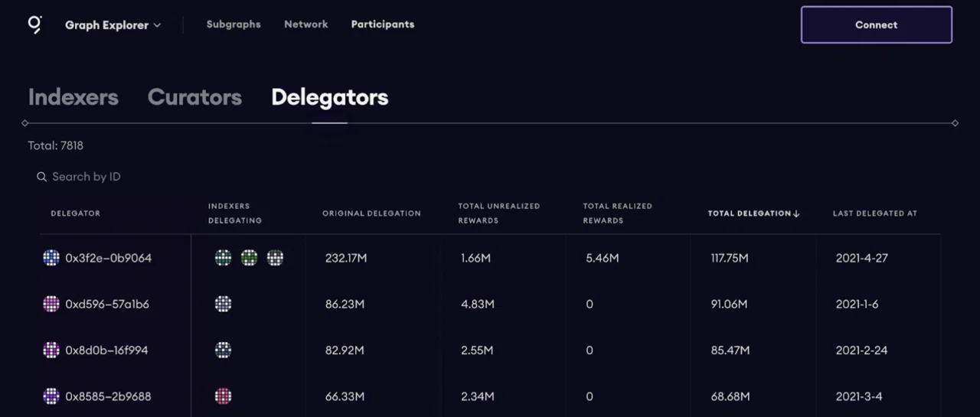The width and height of the screenshot is (980, 417).
Task: Switch to the Indexers tab
Action: coord(73,97)
